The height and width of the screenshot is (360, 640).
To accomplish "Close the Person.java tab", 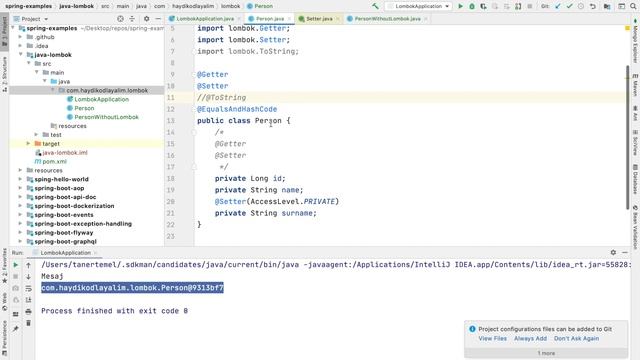I will pyautogui.click(x=289, y=19).
